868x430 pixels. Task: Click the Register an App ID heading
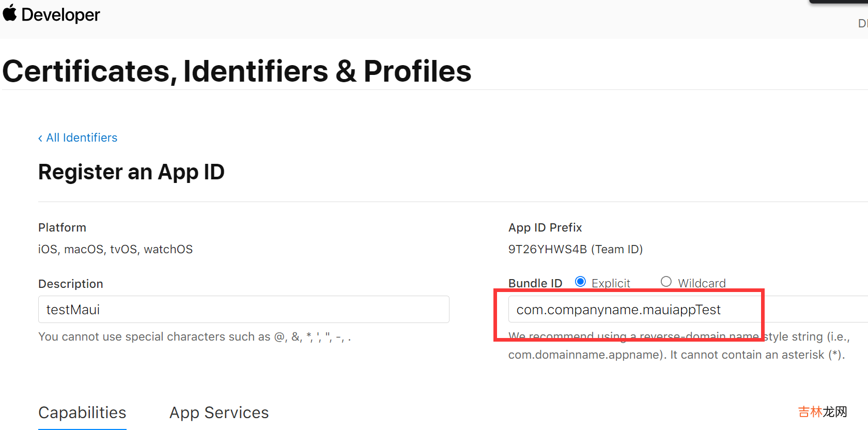point(131,172)
